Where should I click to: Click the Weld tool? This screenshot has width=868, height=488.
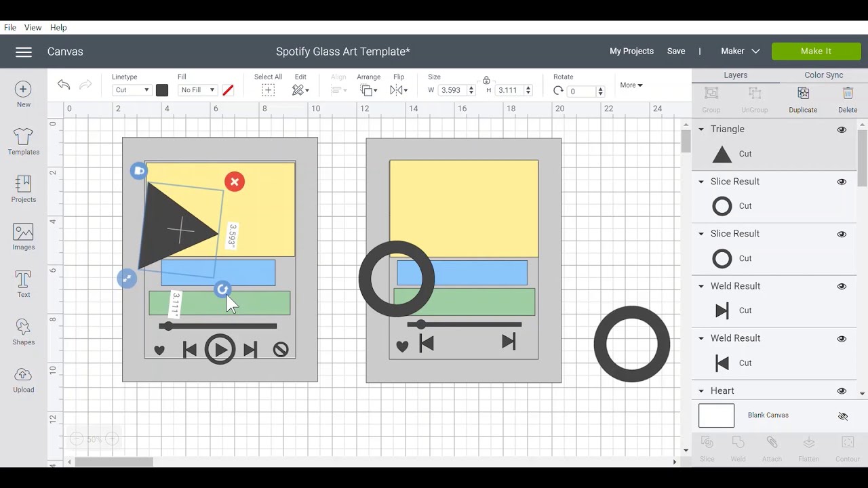pyautogui.click(x=738, y=449)
